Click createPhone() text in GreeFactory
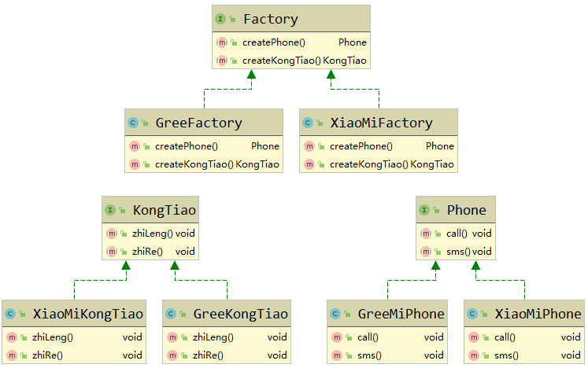The width and height of the screenshot is (588, 368). (x=187, y=146)
